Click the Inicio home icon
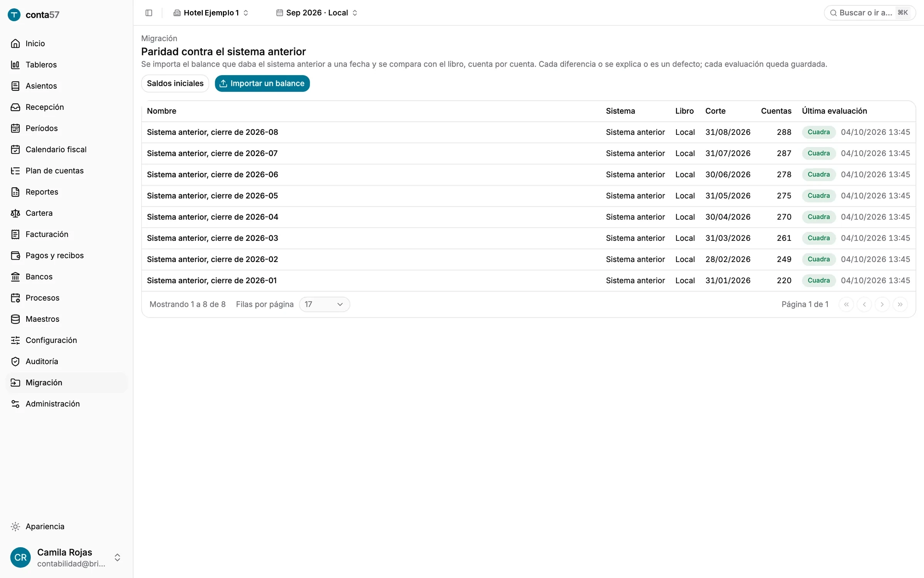Screen dimensions: 924x578 point(15,44)
